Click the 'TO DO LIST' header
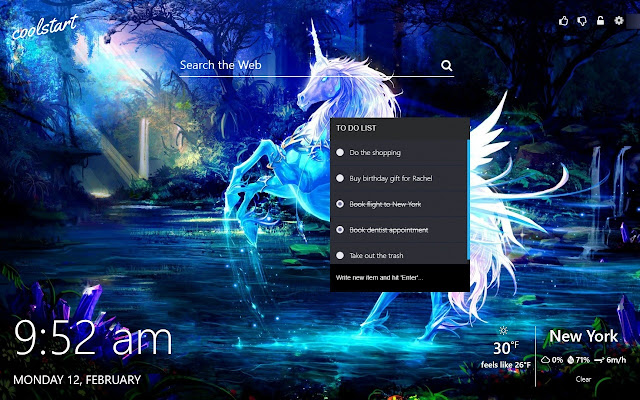The image size is (640, 400). (356, 128)
